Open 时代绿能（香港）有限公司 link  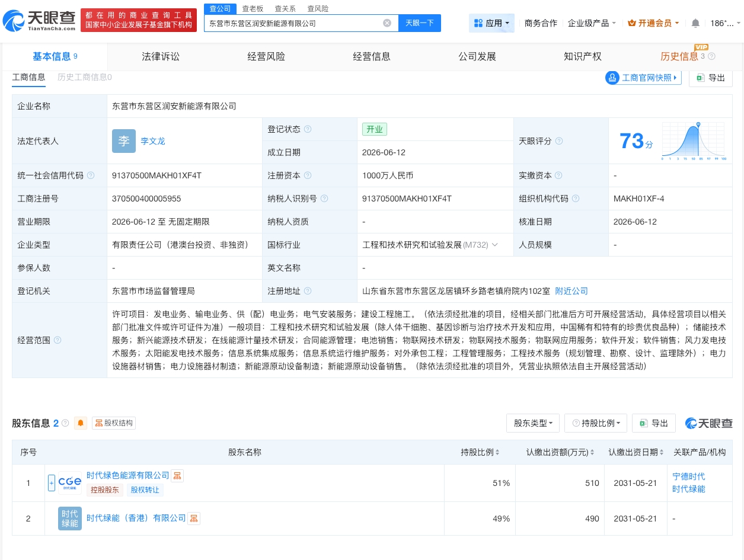[136, 519]
